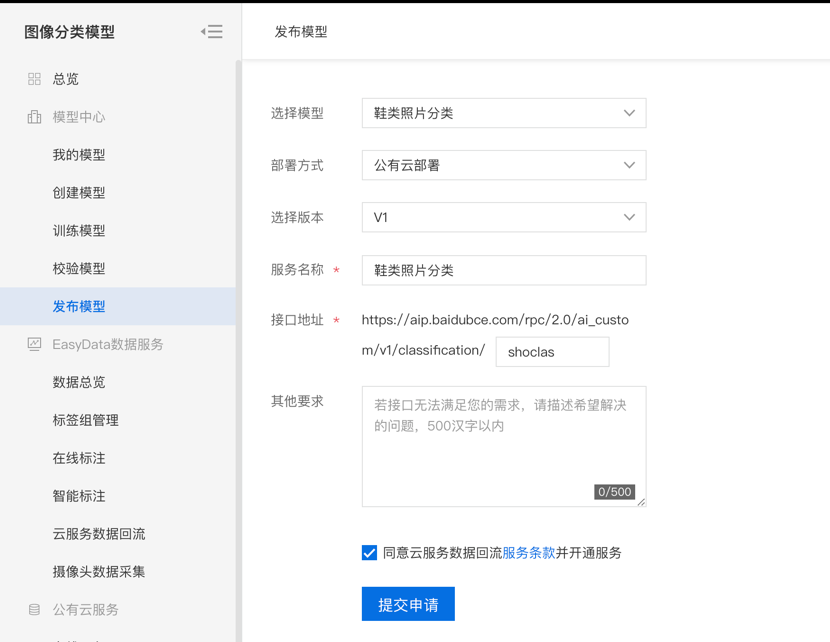Click the 公有云服务 database icon
The height and width of the screenshot is (642, 830).
(34, 609)
